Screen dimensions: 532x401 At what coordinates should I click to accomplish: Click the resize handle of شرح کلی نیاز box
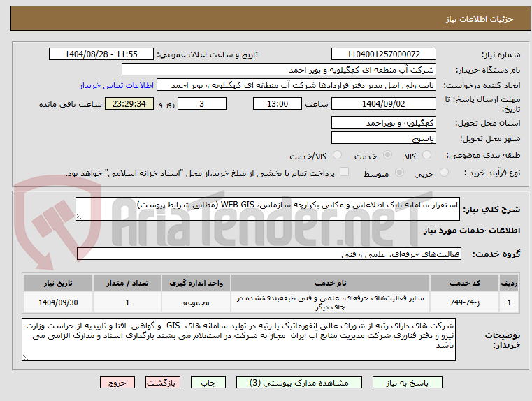pos(79,217)
